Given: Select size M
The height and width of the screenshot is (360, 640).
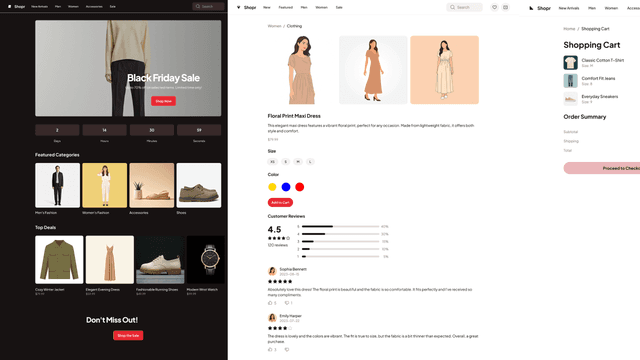Looking at the screenshot, I should pos(298,162).
